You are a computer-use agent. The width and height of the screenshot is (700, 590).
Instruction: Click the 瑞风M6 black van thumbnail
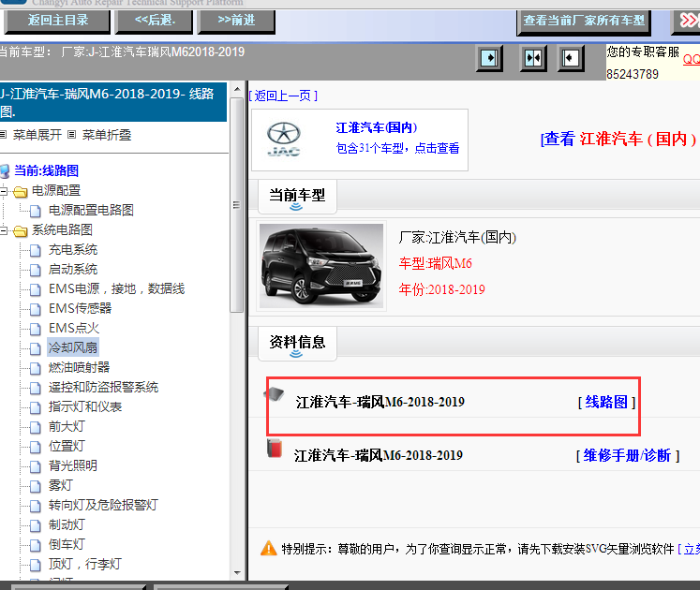321,266
